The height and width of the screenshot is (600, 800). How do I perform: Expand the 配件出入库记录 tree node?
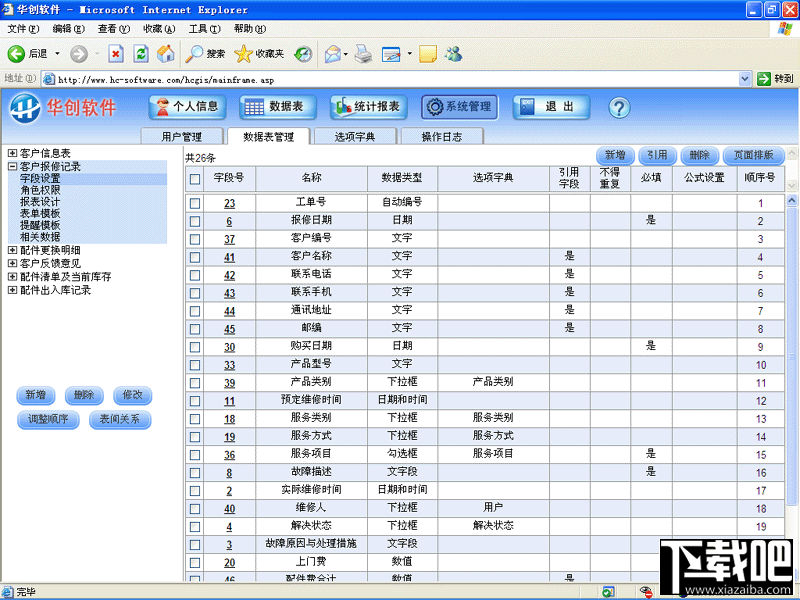[x=12, y=290]
